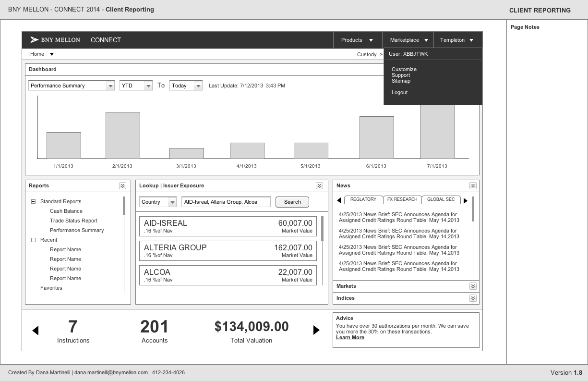
Task: Click the CONNECT title in header
Action: [x=106, y=40]
